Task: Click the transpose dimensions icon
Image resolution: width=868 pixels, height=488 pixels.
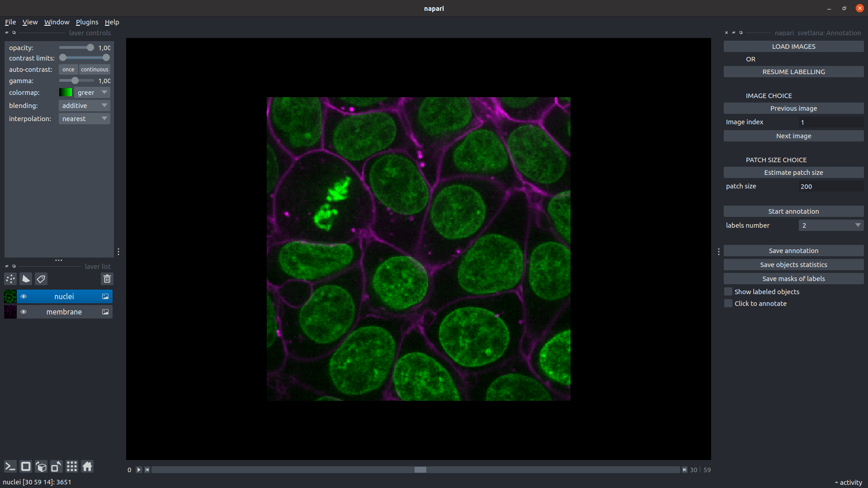Action: click(57, 466)
